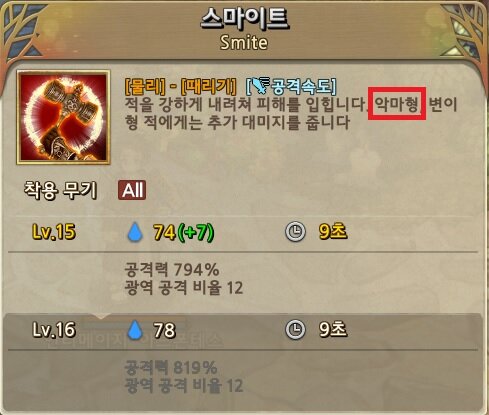Select the Lv.15 level label
This screenshot has width=489, height=415.
(x=54, y=232)
